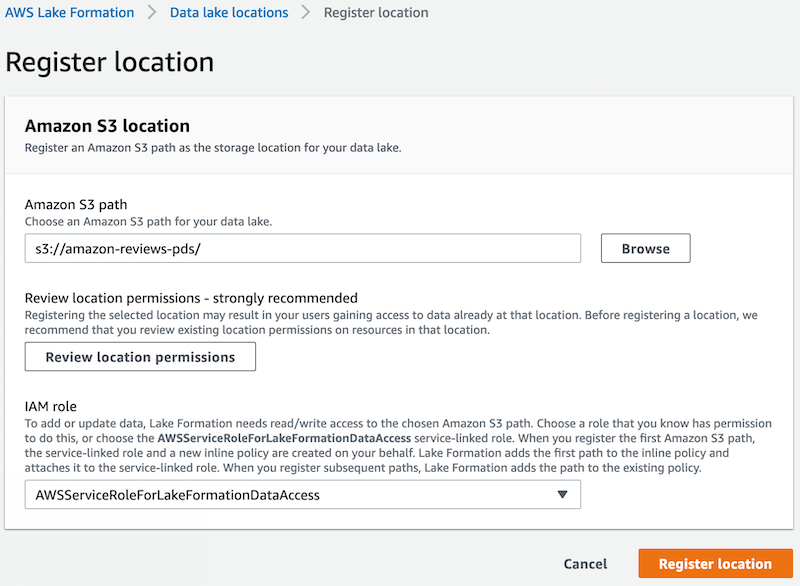Cancel the register location form
800x586 pixels.
[585, 563]
